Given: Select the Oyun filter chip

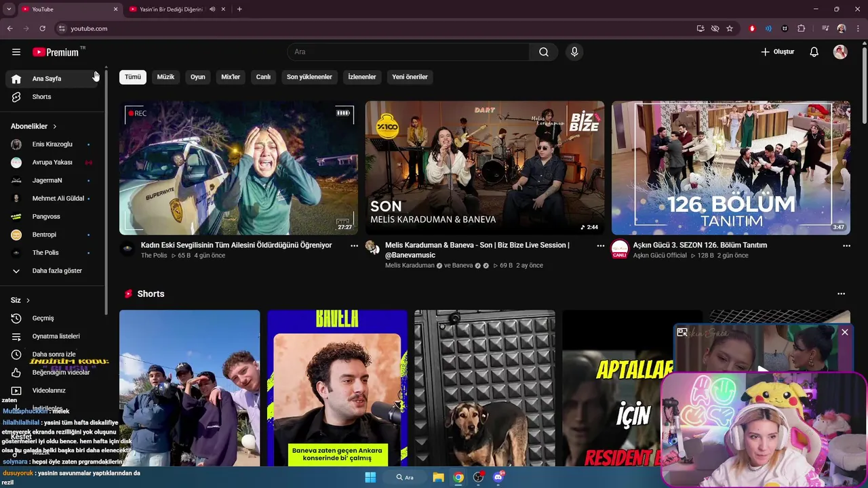Looking at the screenshot, I should click(197, 77).
